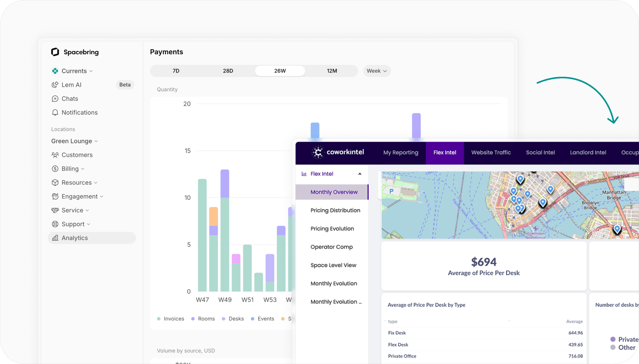Click the Private Office 716.08 value
639x364 pixels.
[x=575, y=356]
